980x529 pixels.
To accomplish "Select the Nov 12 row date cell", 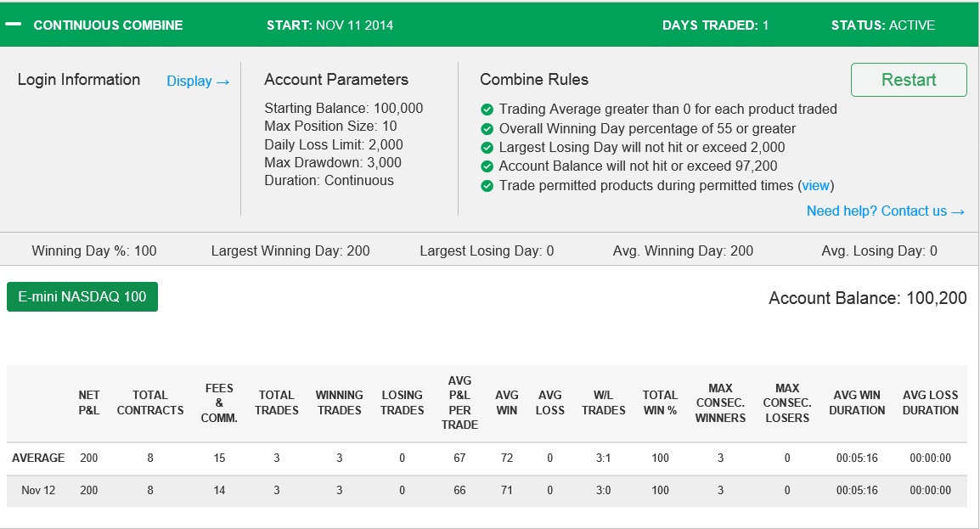I will [38, 490].
